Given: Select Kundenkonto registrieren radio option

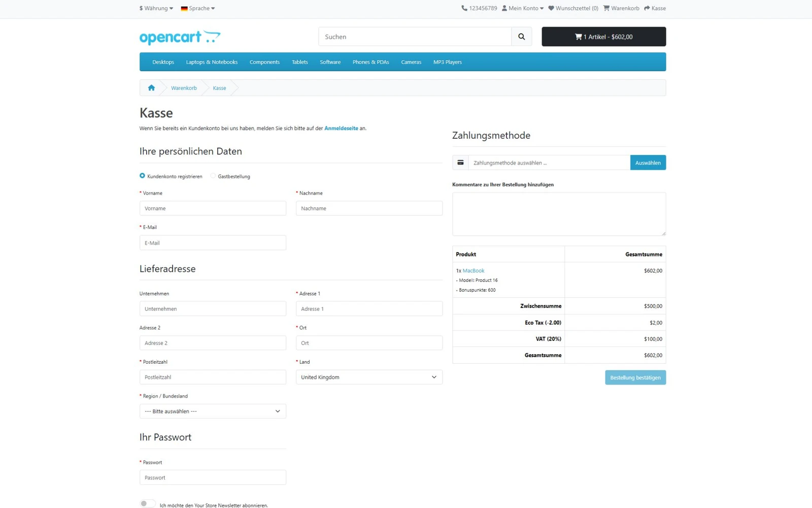Looking at the screenshot, I should [142, 176].
